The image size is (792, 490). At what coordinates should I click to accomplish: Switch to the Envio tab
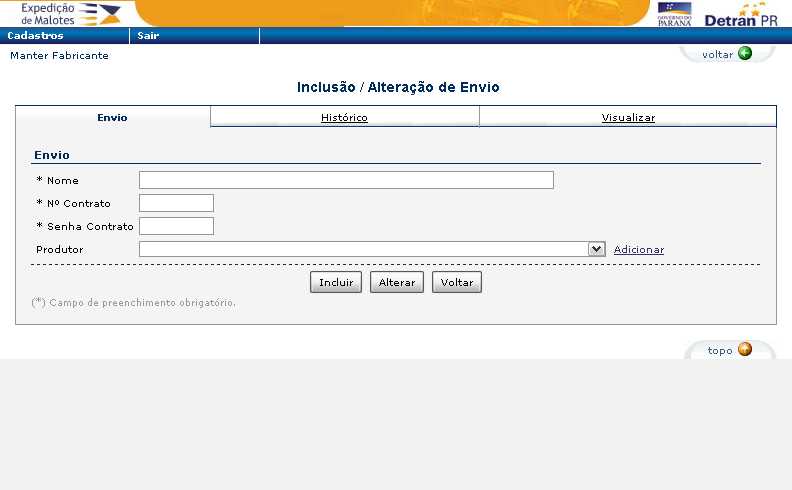[112, 118]
